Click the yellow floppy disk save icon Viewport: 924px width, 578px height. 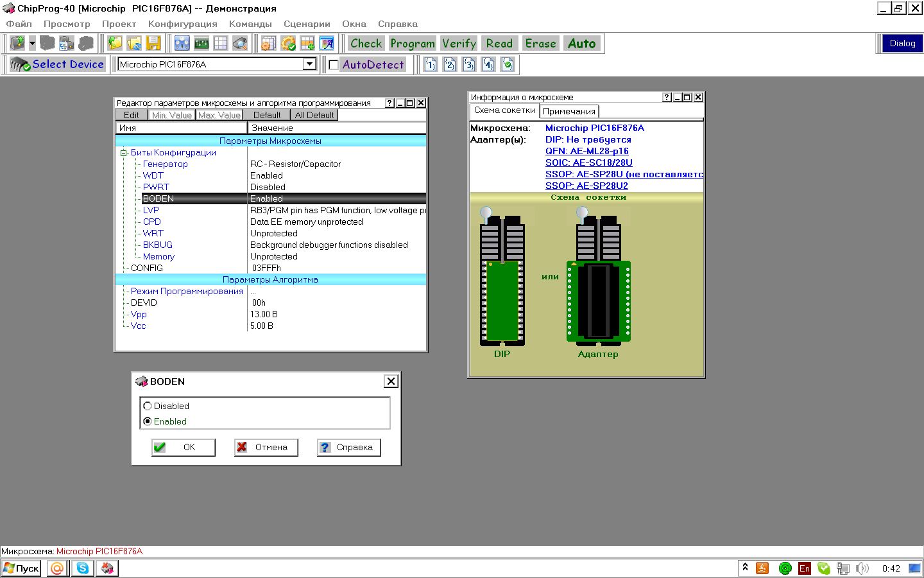[153, 44]
